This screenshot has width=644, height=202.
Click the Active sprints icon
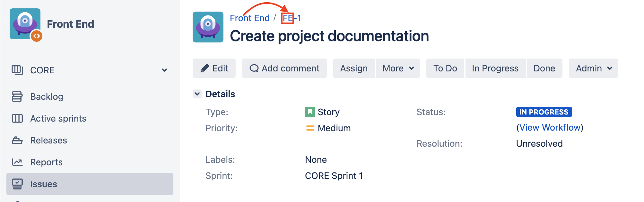17,118
